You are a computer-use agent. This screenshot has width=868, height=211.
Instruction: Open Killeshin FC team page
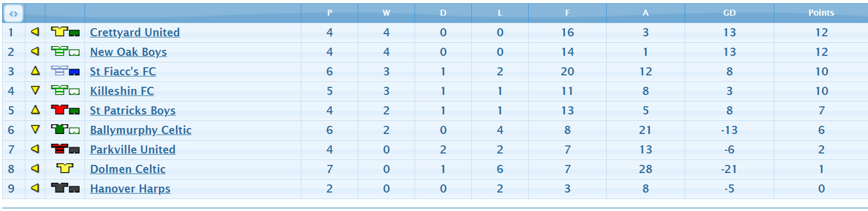(122, 91)
